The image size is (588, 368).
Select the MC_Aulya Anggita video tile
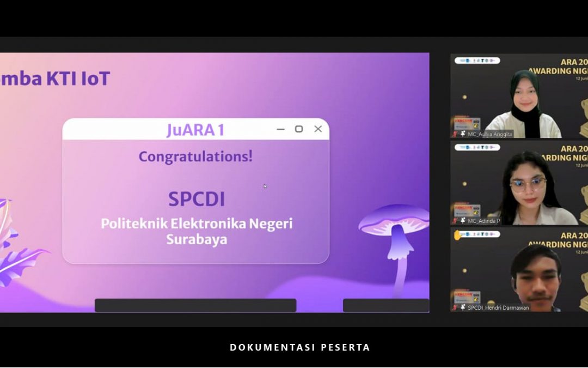[x=519, y=96]
